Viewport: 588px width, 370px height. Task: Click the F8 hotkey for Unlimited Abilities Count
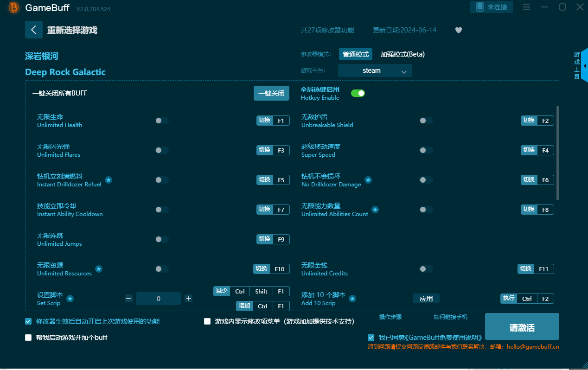tap(545, 210)
